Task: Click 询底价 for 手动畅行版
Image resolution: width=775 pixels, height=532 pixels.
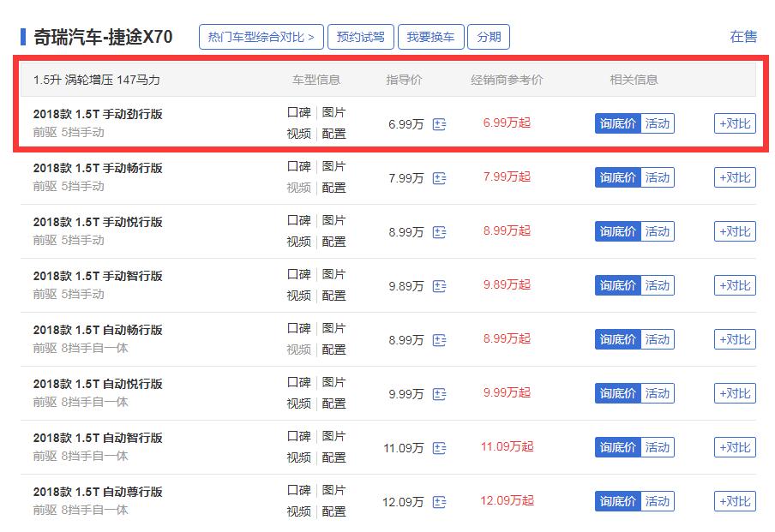Action: click(618, 177)
